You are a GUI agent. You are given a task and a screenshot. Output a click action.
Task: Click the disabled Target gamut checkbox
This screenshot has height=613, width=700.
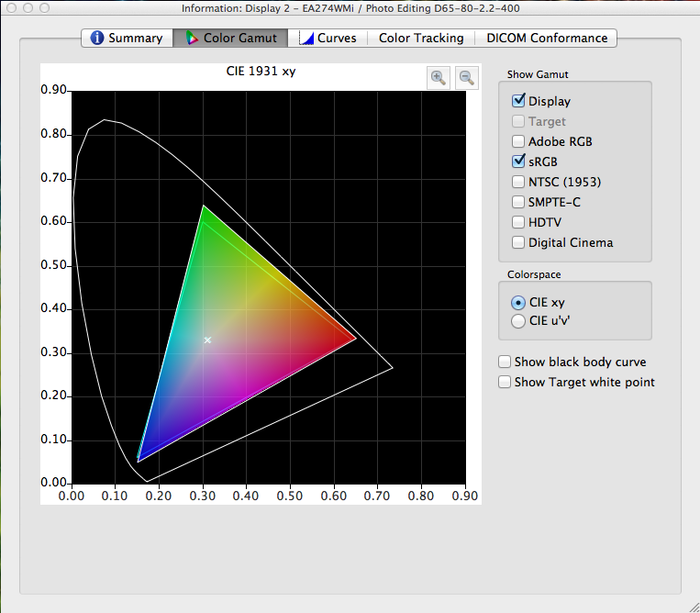click(x=518, y=121)
